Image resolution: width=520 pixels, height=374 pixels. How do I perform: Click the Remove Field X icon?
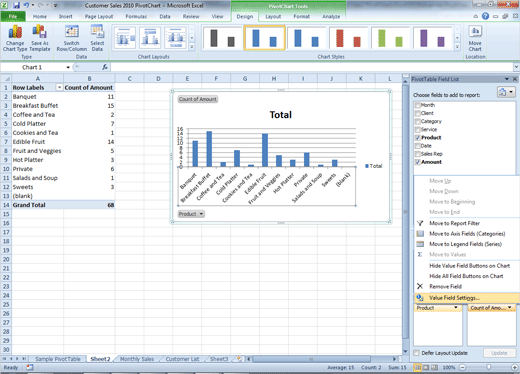(x=420, y=286)
